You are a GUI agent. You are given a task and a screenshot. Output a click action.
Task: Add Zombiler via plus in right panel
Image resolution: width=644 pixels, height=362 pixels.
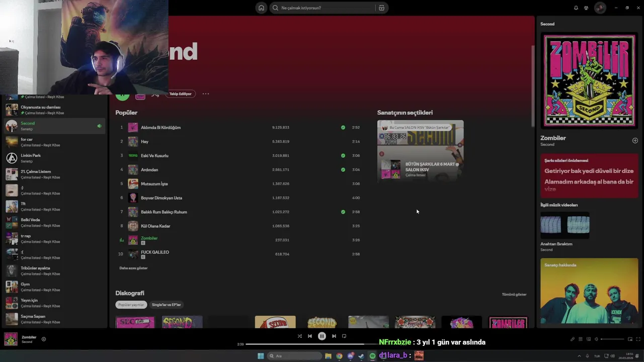pyautogui.click(x=635, y=140)
